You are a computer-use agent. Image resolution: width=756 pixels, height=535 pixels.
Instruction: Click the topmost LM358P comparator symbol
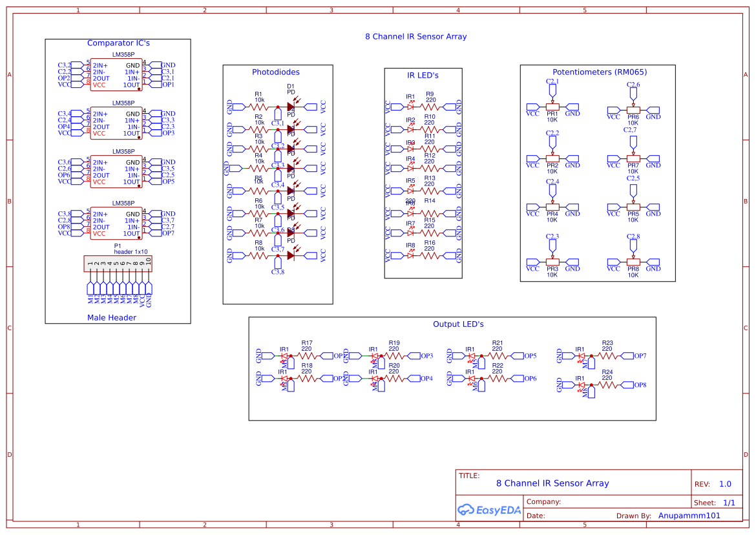click(116, 76)
